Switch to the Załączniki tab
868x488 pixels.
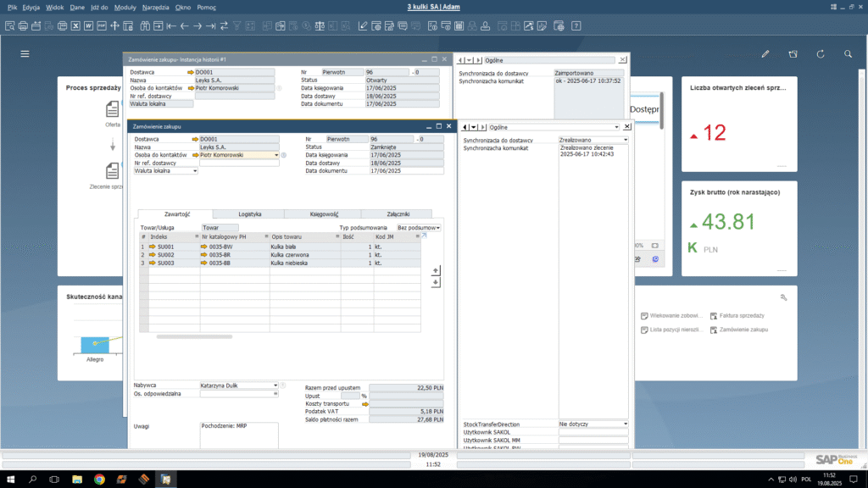tap(398, 214)
